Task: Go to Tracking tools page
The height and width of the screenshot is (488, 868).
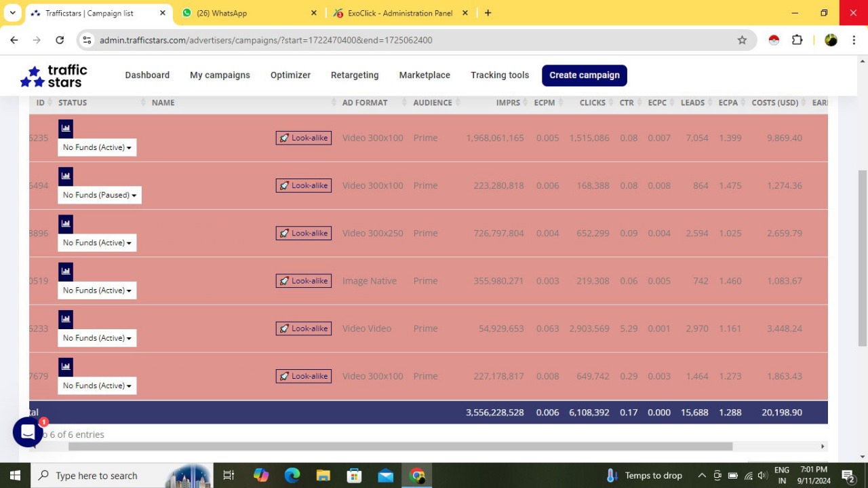Action: click(500, 75)
